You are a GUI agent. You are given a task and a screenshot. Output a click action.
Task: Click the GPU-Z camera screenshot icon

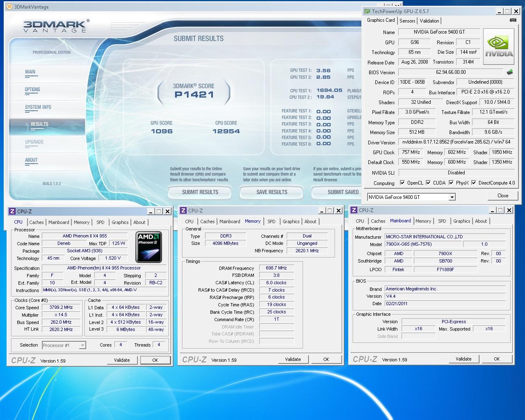[x=513, y=20]
